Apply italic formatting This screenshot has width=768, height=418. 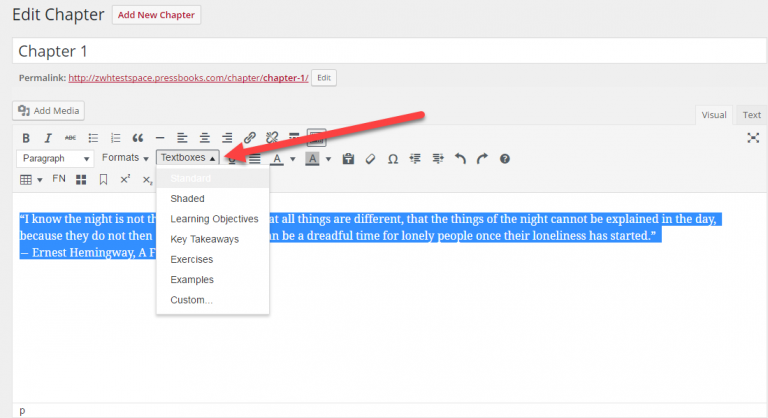[48, 138]
